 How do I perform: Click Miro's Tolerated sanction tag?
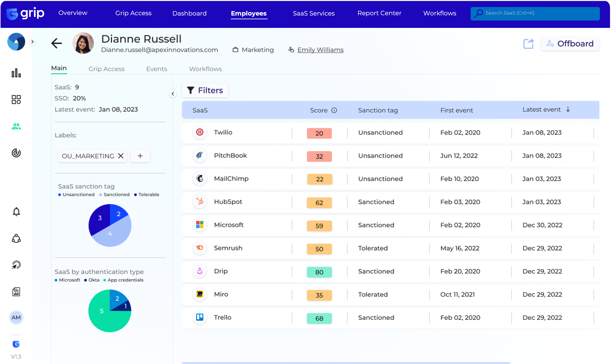pos(373,294)
